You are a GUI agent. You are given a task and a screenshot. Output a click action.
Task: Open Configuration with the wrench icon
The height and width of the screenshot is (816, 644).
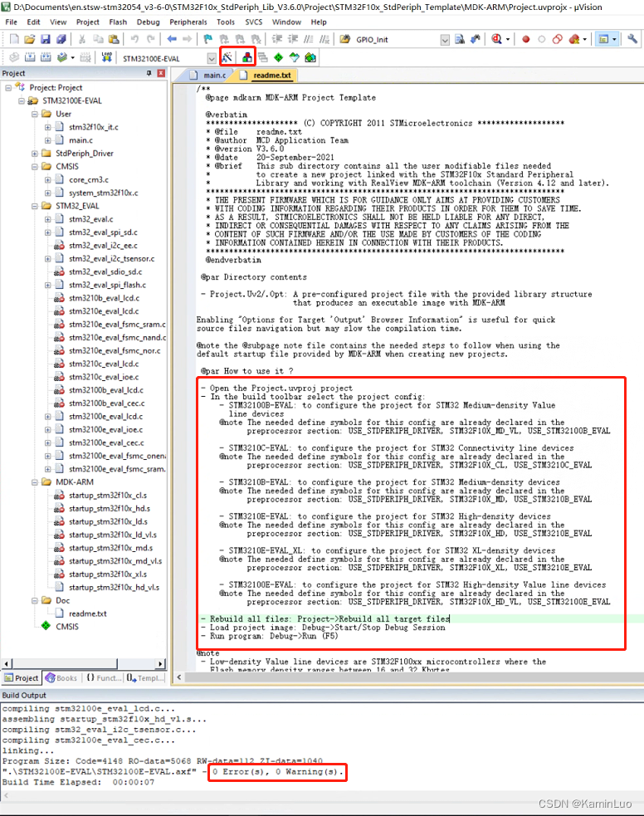pos(632,39)
